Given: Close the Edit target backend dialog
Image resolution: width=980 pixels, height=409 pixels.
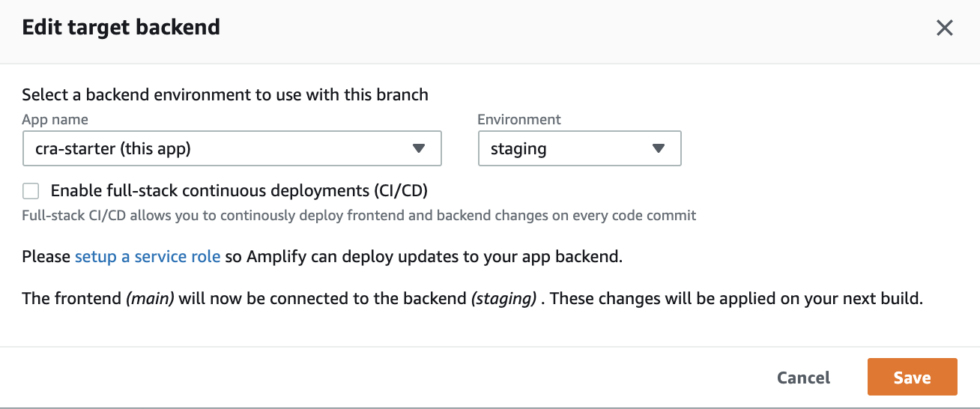Looking at the screenshot, I should (x=945, y=28).
